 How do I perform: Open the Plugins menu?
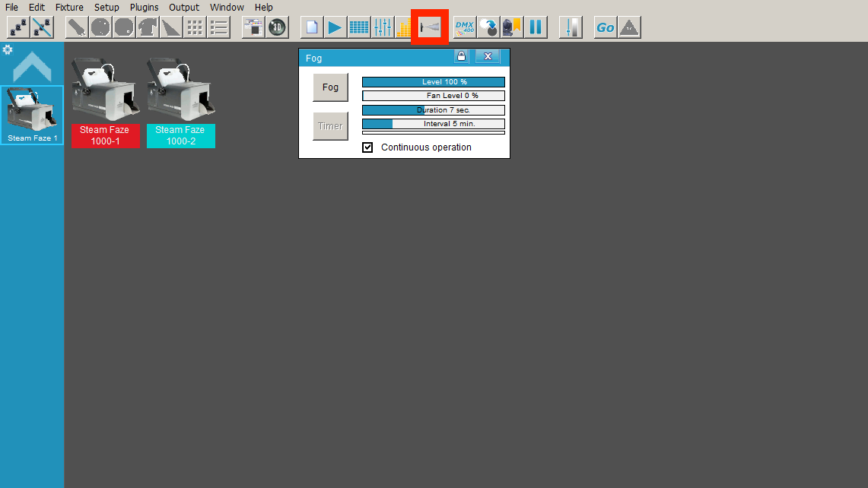[144, 7]
